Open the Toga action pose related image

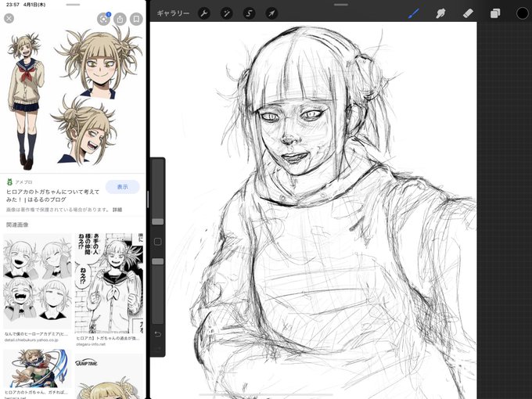38,368
